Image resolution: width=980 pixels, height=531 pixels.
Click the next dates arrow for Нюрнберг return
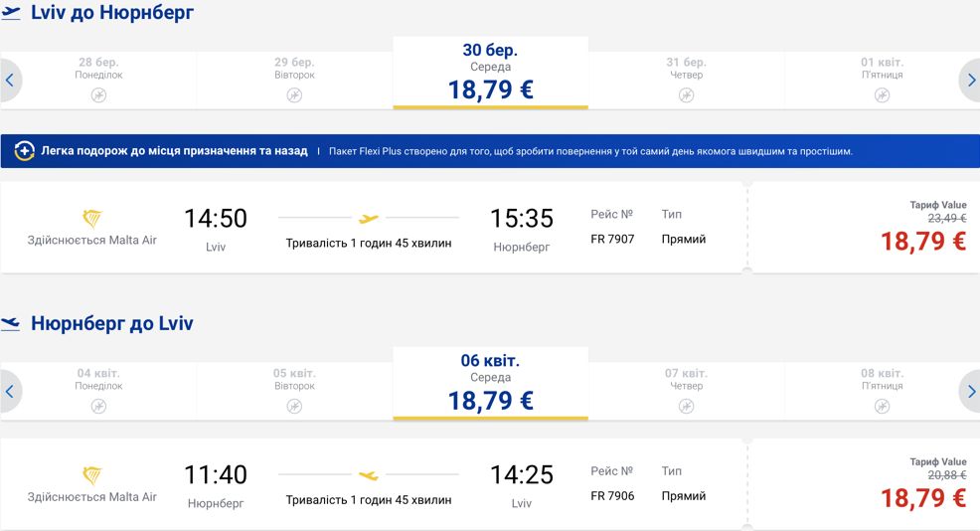tap(971, 392)
